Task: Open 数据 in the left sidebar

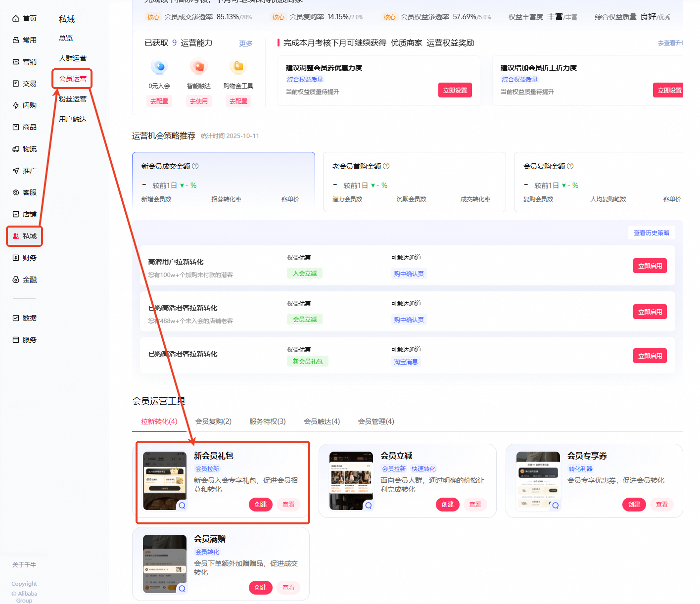Action: (25, 318)
